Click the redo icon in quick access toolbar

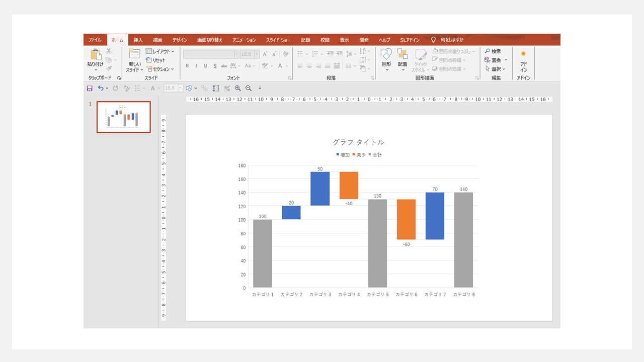pos(115,88)
